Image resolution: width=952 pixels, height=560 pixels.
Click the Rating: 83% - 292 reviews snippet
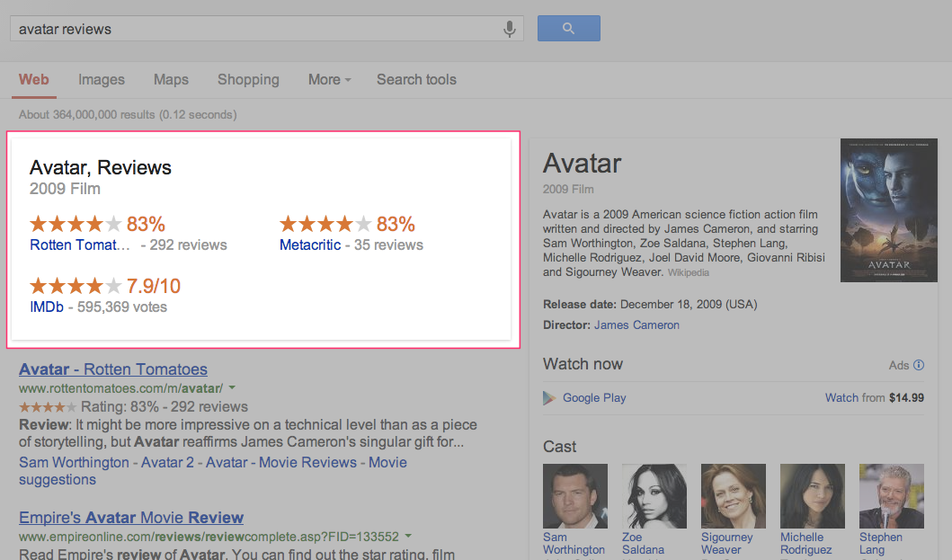[165, 406]
